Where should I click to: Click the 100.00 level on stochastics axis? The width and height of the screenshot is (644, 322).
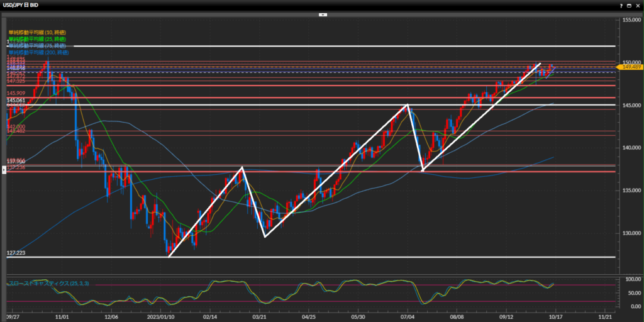coord(629,278)
